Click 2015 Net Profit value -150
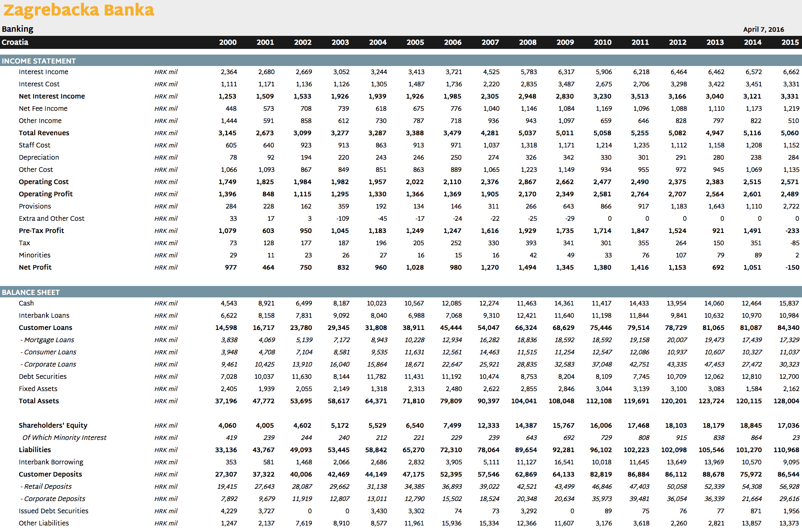This screenshot has height=532, width=802. pos(792,268)
